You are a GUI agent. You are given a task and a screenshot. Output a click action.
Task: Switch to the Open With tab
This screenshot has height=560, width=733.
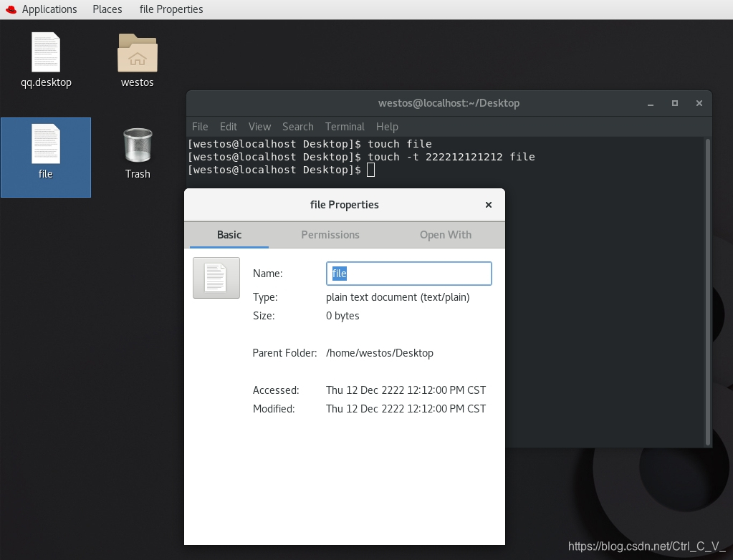pos(446,234)
